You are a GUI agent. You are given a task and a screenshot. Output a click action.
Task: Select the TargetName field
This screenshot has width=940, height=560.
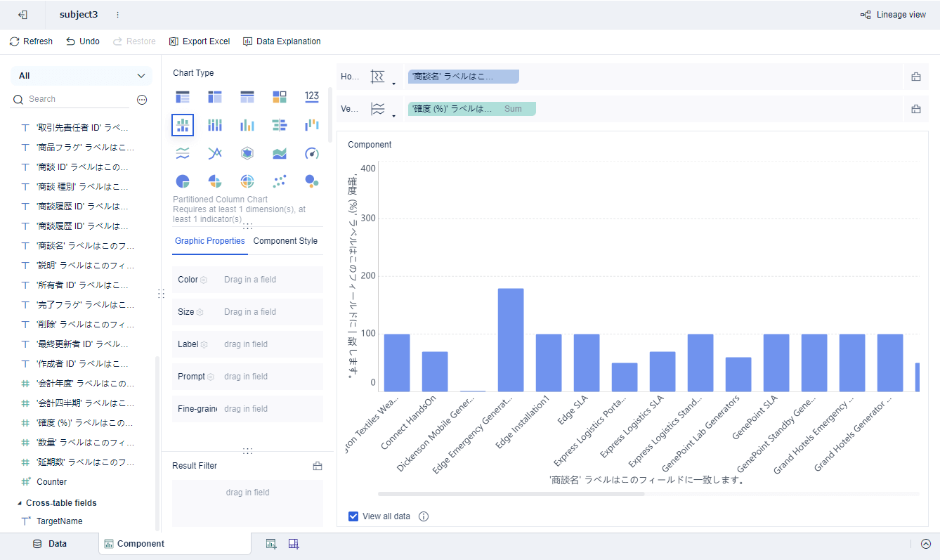click(59, 521)
